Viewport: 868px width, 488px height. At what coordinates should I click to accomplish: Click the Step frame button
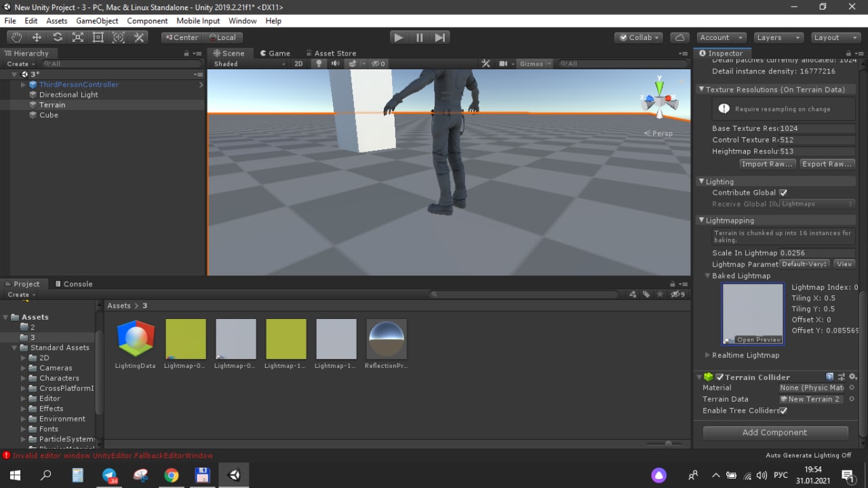point(439,37)
